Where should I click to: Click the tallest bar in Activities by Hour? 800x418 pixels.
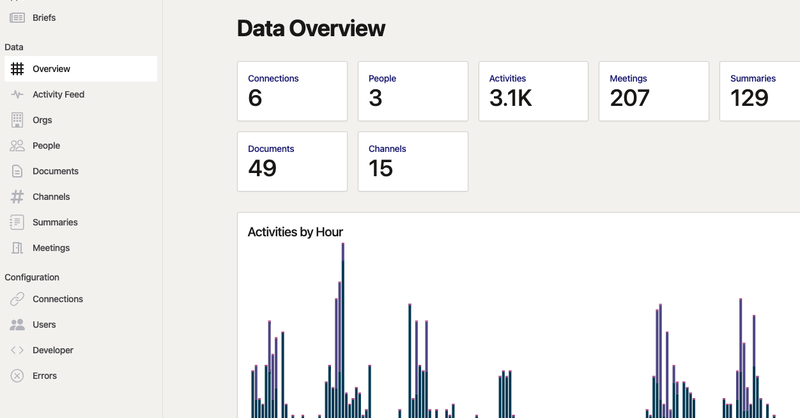click(343, 331)
